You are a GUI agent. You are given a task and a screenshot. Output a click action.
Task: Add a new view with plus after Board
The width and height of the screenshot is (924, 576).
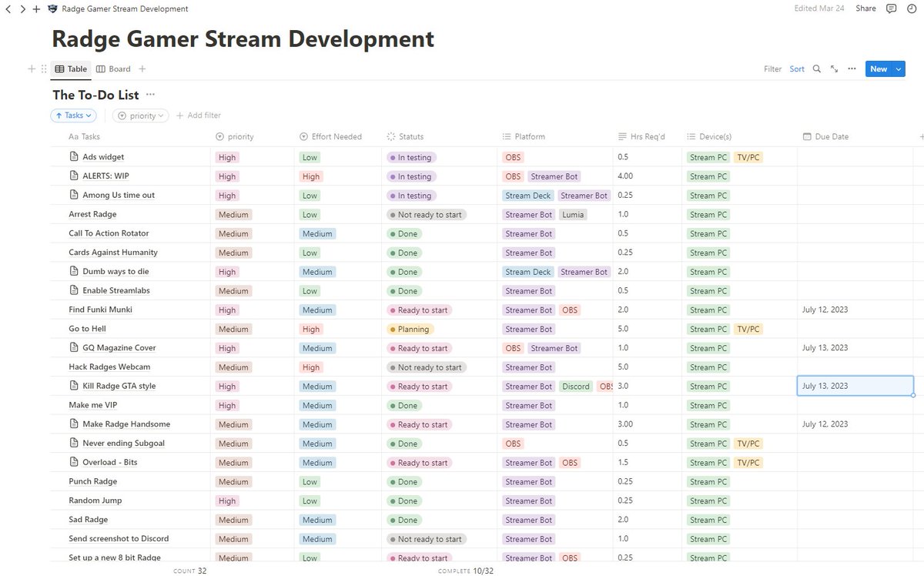pos(142,69)
